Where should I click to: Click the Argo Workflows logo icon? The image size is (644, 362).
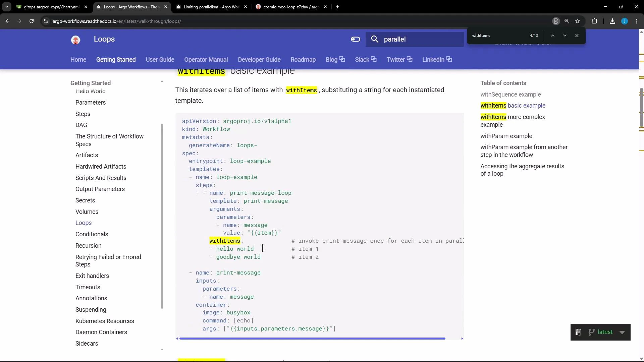pos(75,40)
